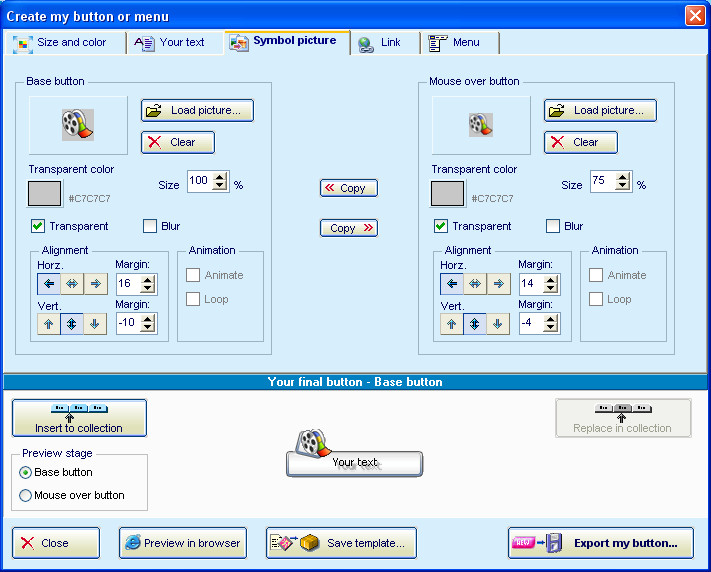Screen dimensions: 711x572
Task: Align mouse over symbol right horizontally
Action: 499,284
